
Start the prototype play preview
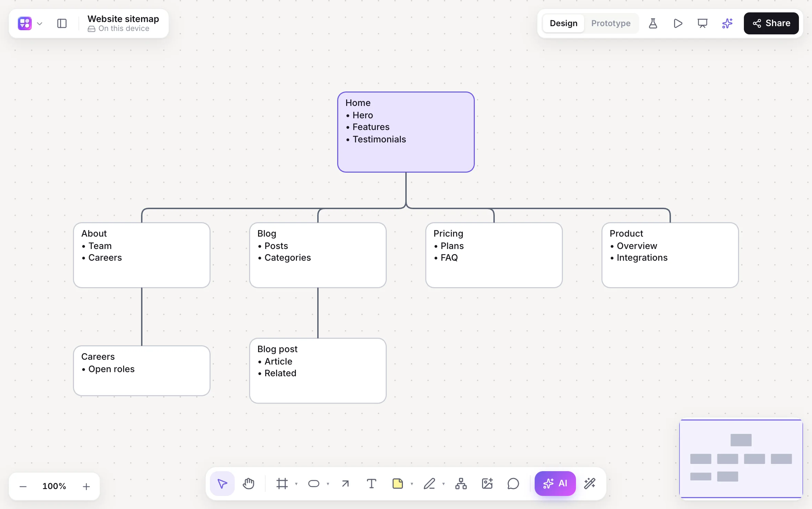(x=678, y=23)
